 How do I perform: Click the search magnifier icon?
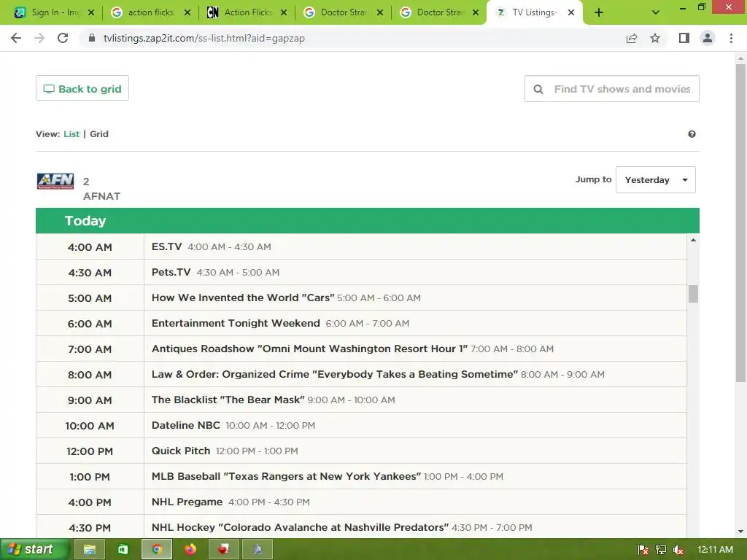538,89
